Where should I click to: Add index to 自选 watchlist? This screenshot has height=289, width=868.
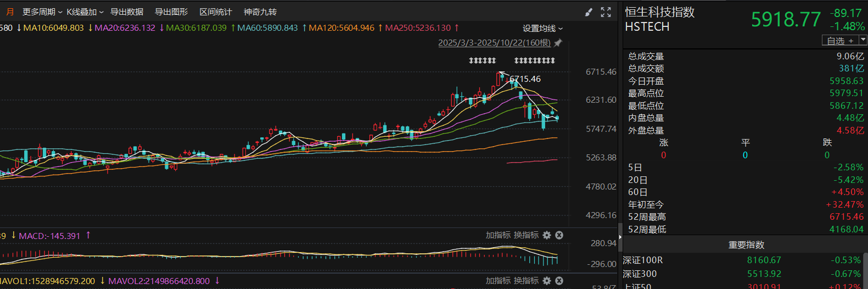840,41
